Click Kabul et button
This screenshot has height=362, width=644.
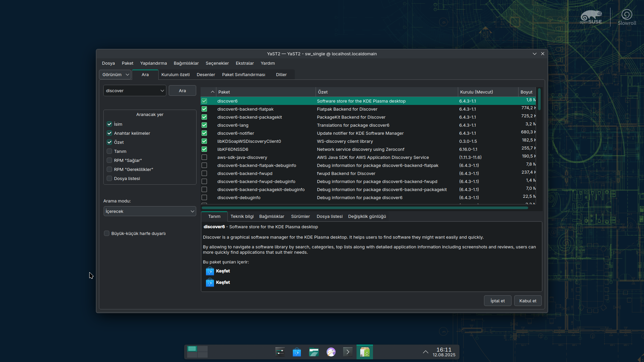point(528,301)
